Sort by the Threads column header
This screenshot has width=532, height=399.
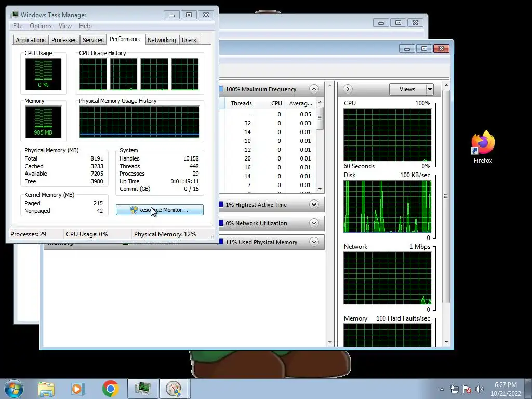click(x=241, y=103)
